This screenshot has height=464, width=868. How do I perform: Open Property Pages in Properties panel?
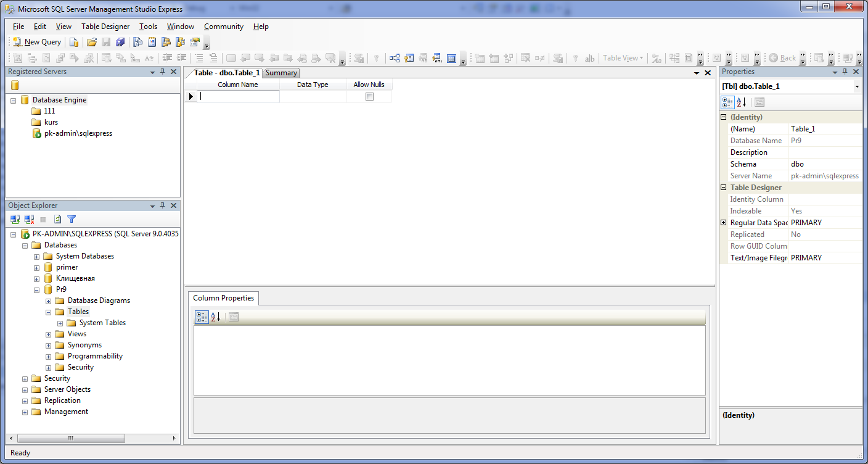pos(759,102)
